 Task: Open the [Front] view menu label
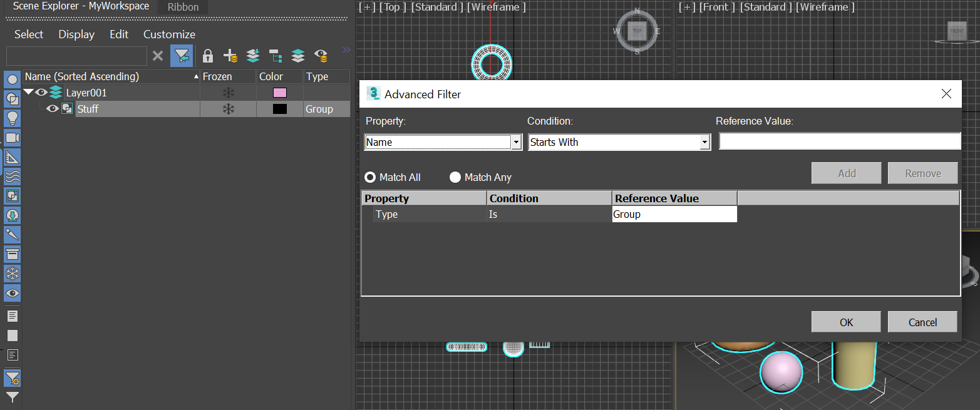point(718,7)
